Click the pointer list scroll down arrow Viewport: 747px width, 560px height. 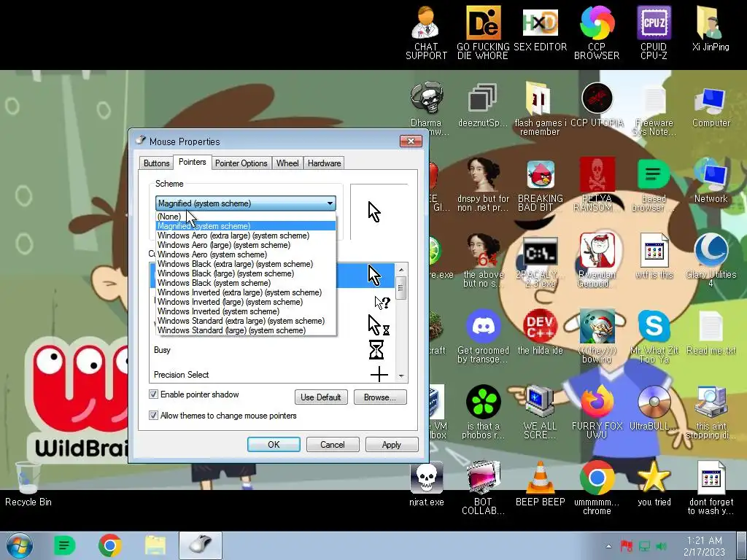[x=401, y=376]
